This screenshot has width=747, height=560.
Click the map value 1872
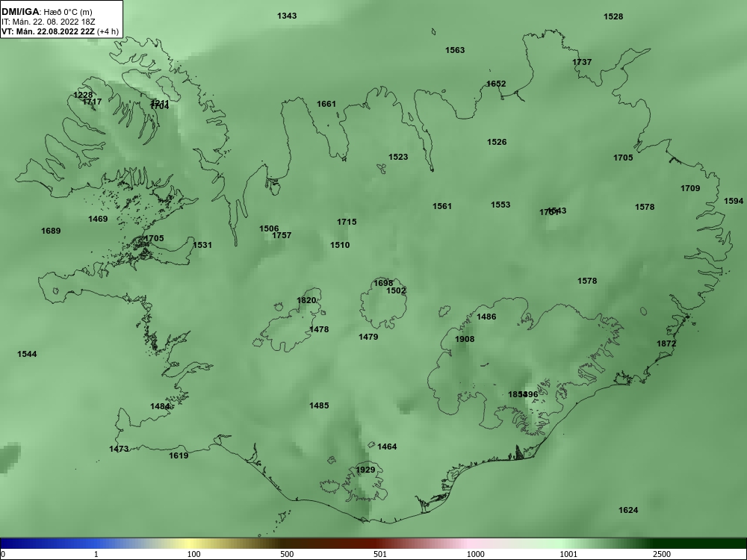666,343
